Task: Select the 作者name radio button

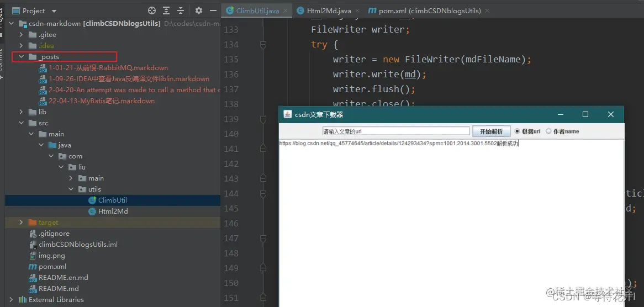Action: [548, 131]
